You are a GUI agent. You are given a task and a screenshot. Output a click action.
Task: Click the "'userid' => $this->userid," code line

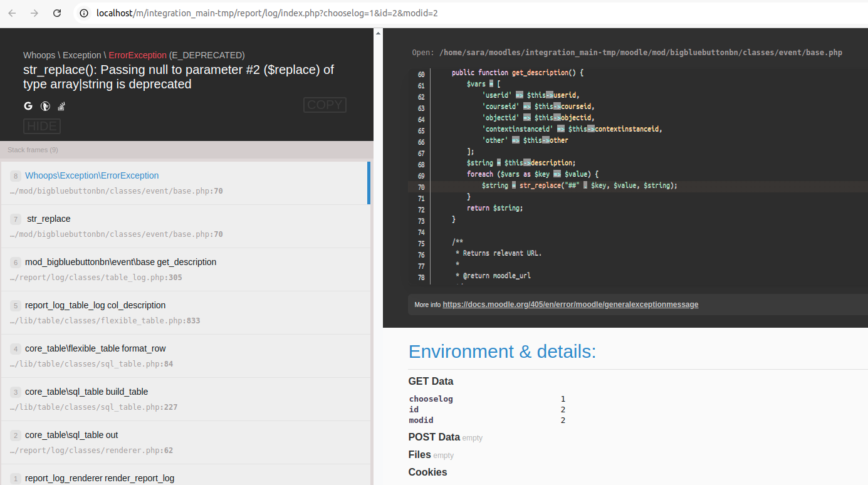[x=531, y=95]
